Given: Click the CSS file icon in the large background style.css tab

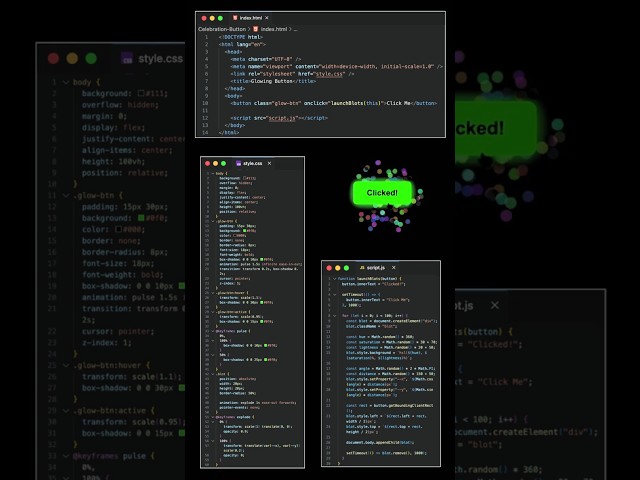Looking at the screenshot, I should tap(127, 58).
